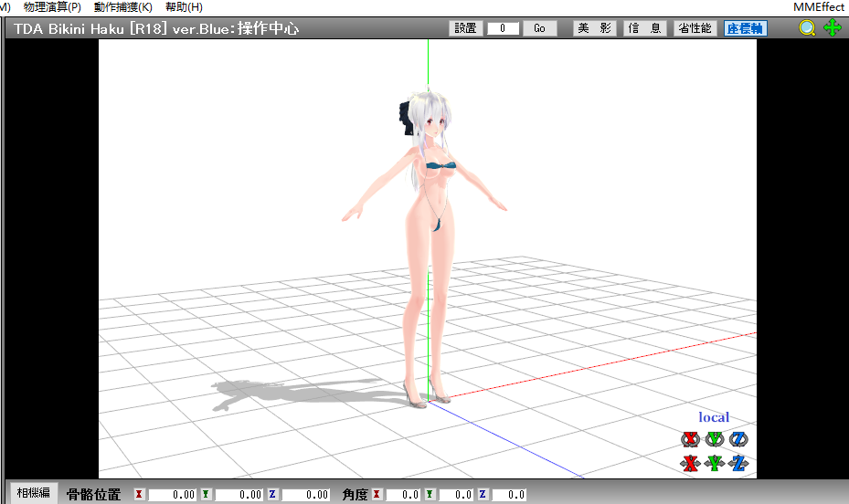Click the magnifier view zoom icon
The height and width of the screenshot is (504, 849).
(x=807, y=28)
